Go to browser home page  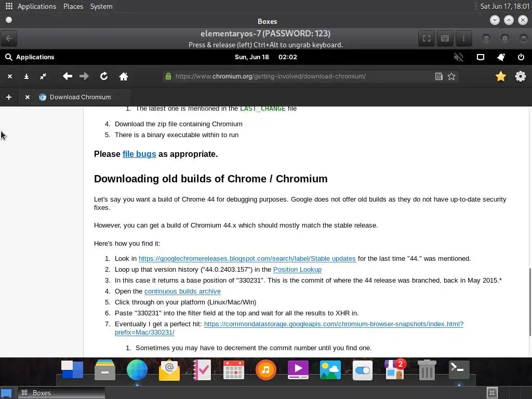(124, 76)
